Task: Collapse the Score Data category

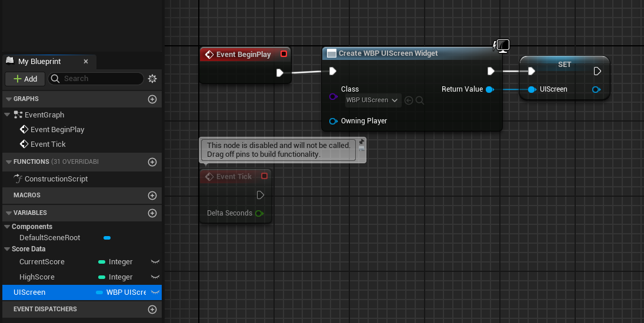Action: [7, 249]
